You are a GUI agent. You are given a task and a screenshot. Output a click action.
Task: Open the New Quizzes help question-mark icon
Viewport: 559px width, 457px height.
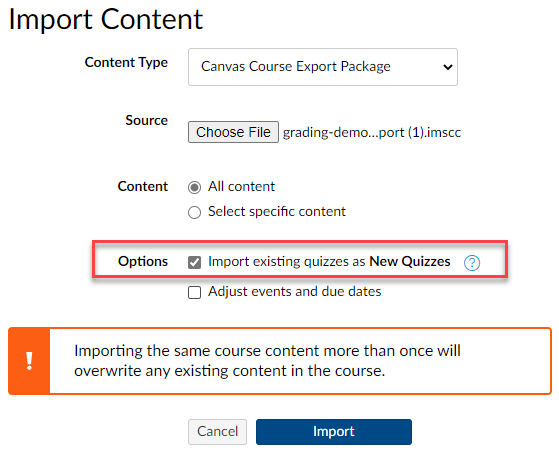472,263
